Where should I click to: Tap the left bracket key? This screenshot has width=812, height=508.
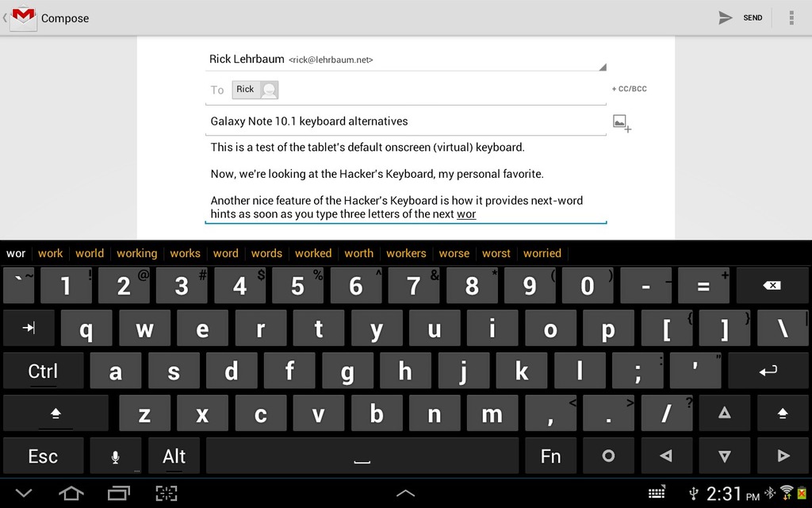tap(666, 328)
